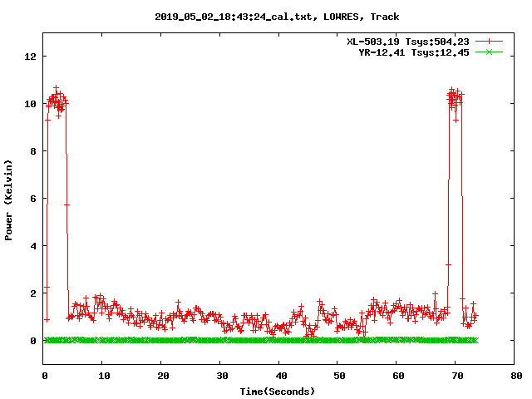Click x-axis tick label 30
The height and width of the screenshot is (399, 532).
222,376
